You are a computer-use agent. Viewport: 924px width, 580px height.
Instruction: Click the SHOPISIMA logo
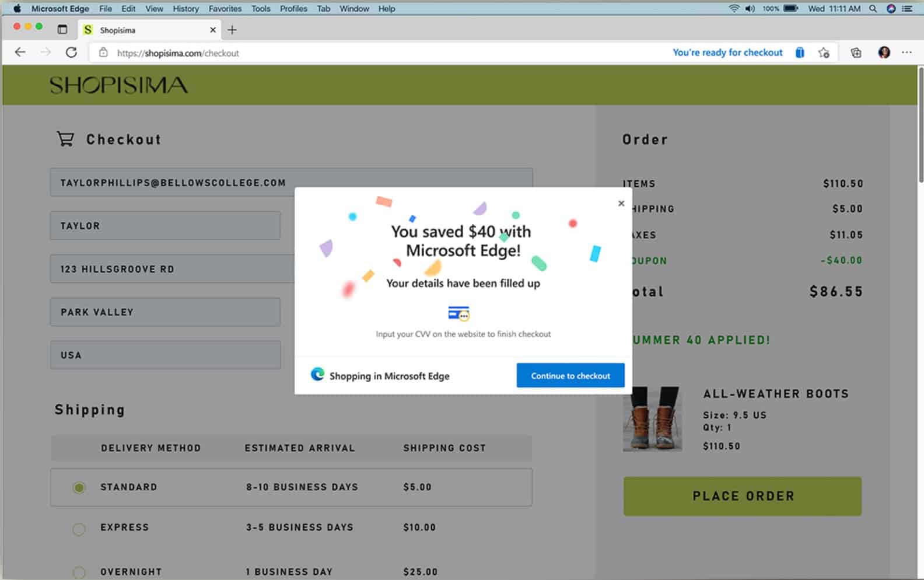coord(119,86)
